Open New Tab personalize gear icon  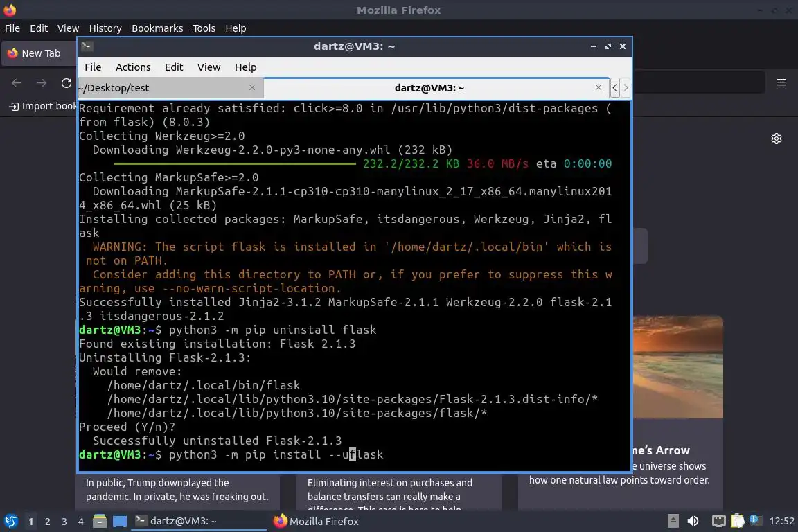pos(776,139)
